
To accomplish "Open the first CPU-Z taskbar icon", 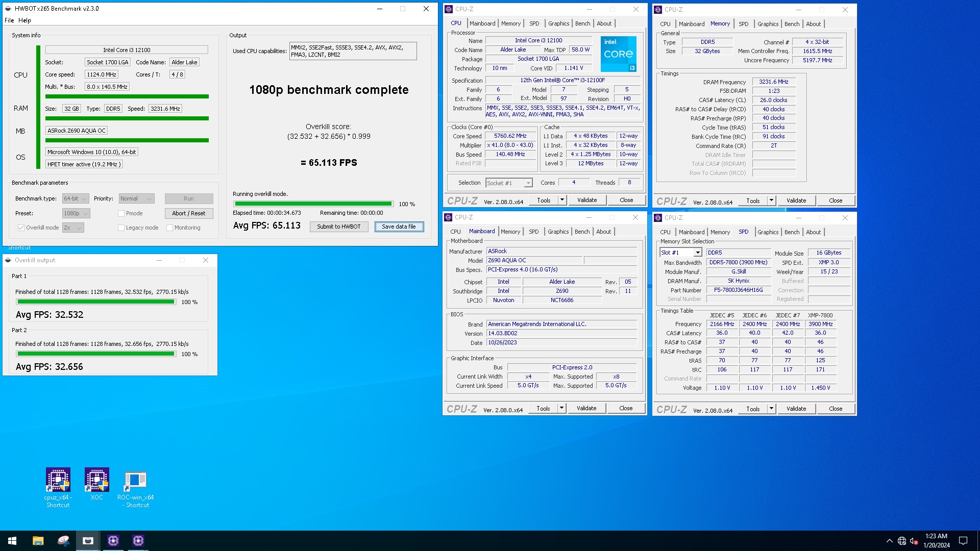I will coord(113,541).
